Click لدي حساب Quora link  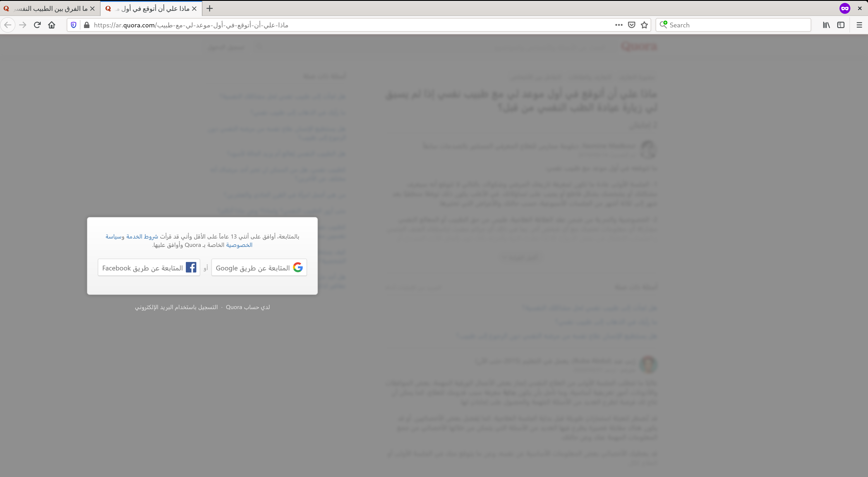point(247,307)
